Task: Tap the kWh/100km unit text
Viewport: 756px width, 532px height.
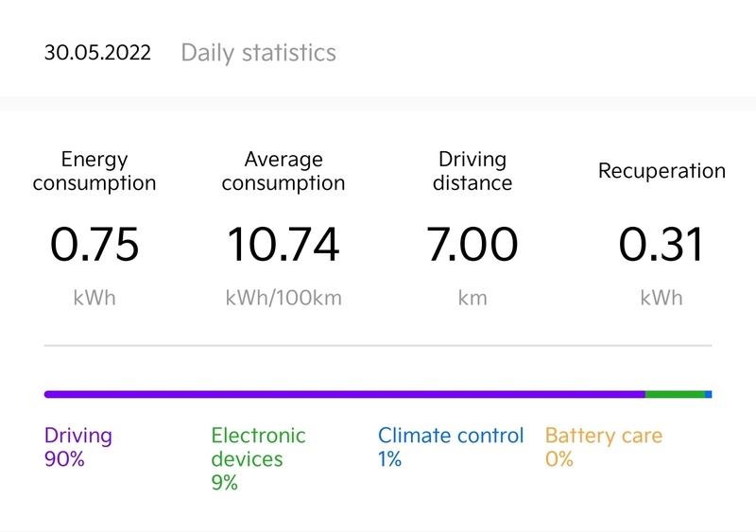Action: [283, 299]
